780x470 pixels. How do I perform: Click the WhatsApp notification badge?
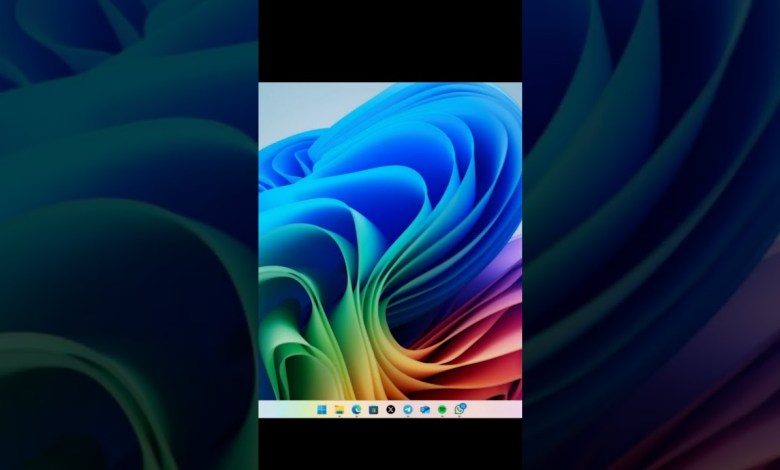(x=463, y=405)
